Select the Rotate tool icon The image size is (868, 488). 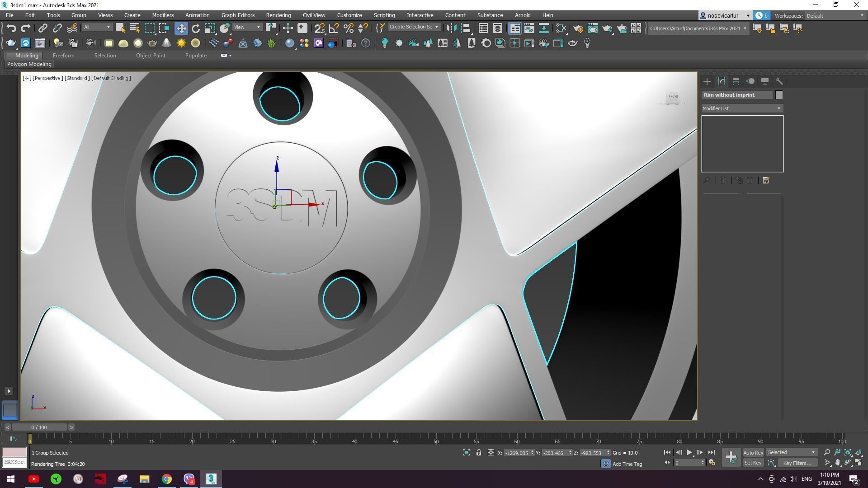(x=195, y=28)
